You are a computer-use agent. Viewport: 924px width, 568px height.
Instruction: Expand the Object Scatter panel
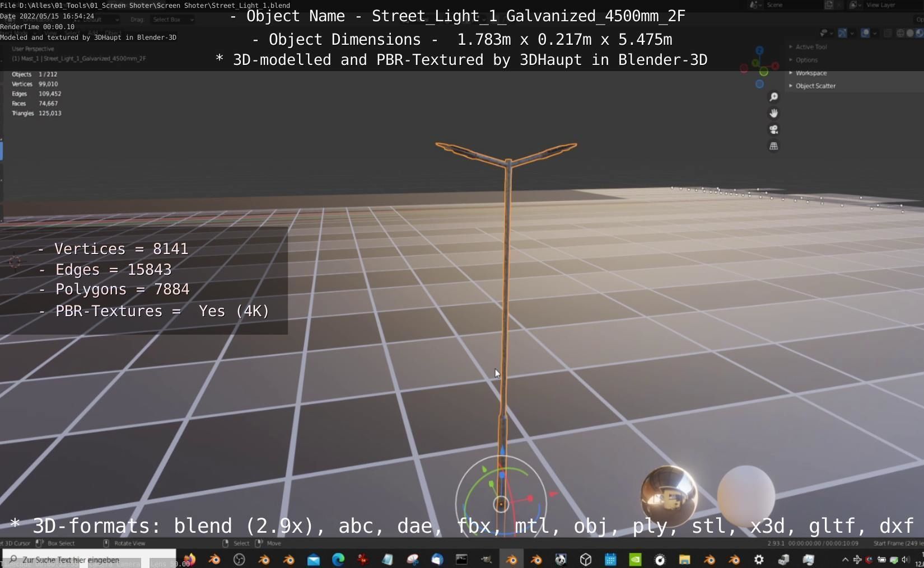[812, 86]
